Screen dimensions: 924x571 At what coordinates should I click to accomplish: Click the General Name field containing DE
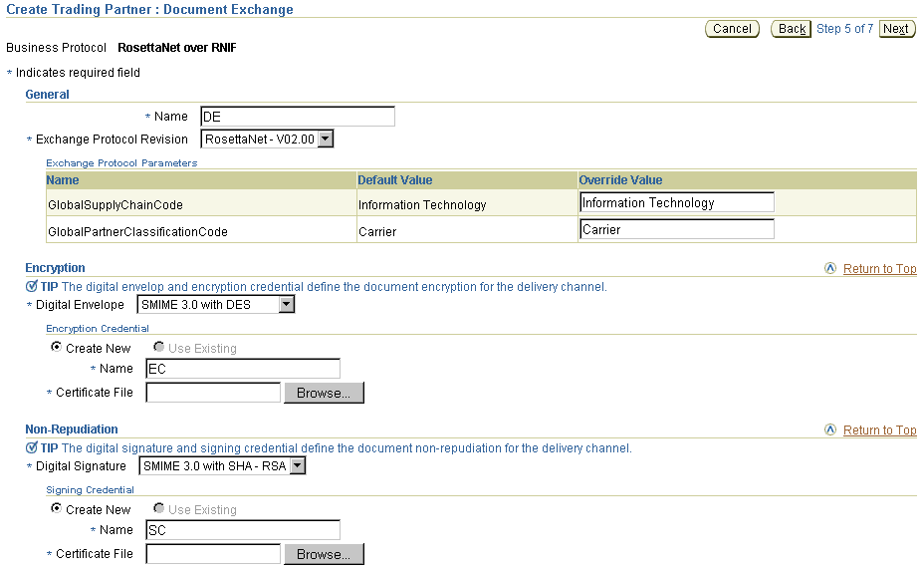298,117
